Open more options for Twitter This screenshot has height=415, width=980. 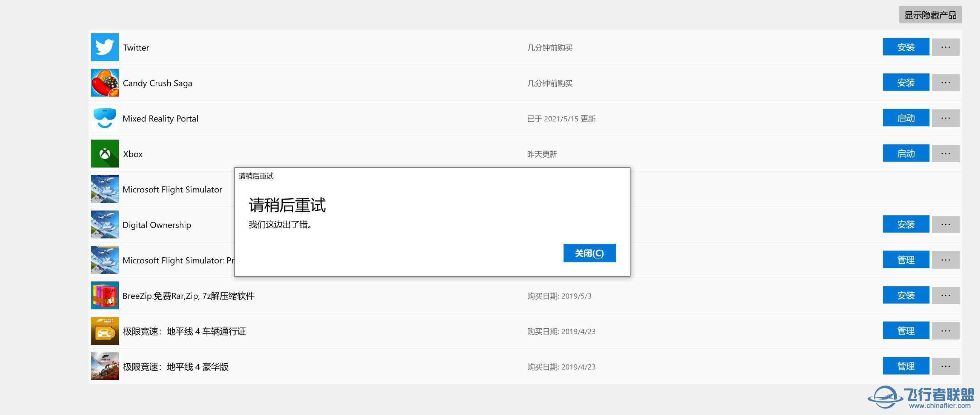click(x=945, y=47)
